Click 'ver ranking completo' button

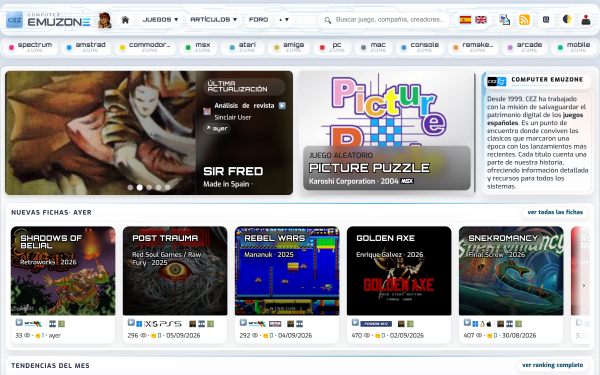(552, 365)
